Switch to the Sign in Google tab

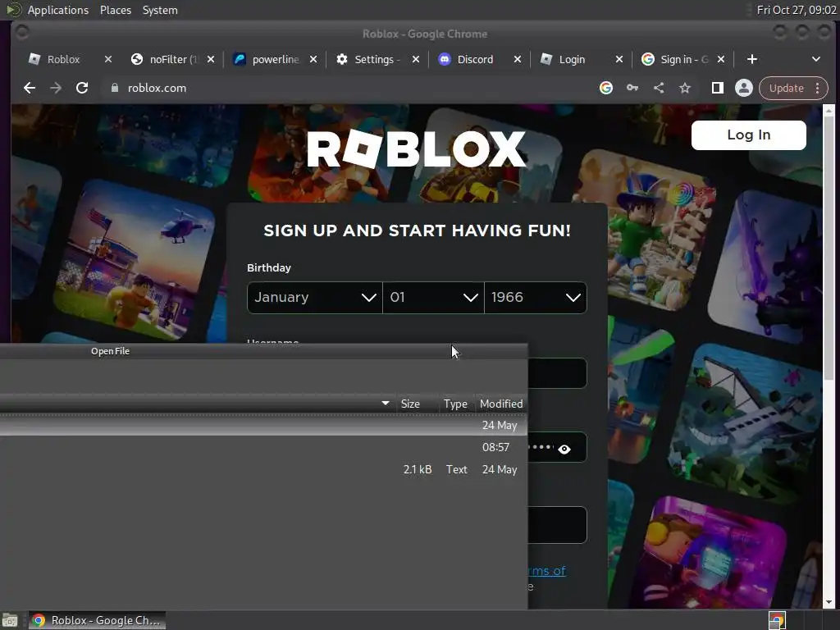(x=683, y=59)
